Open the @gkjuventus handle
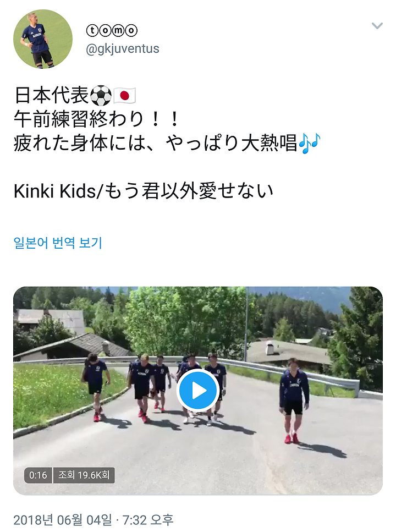Image resolution: width=396 pixels, height=532 pixels. (x=123, y=48)
